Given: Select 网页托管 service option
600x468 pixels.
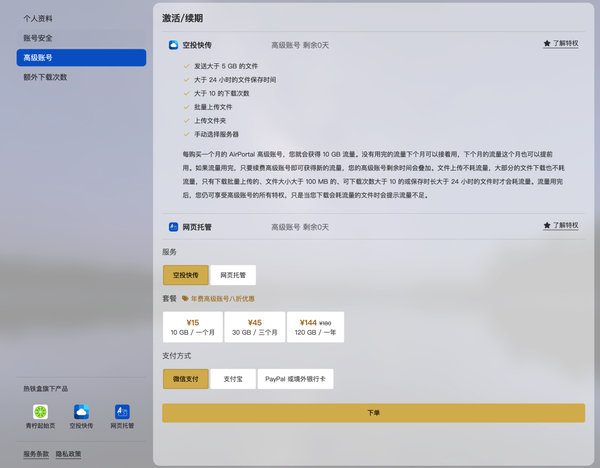Looking at the screenshot, I should point(233,275).
